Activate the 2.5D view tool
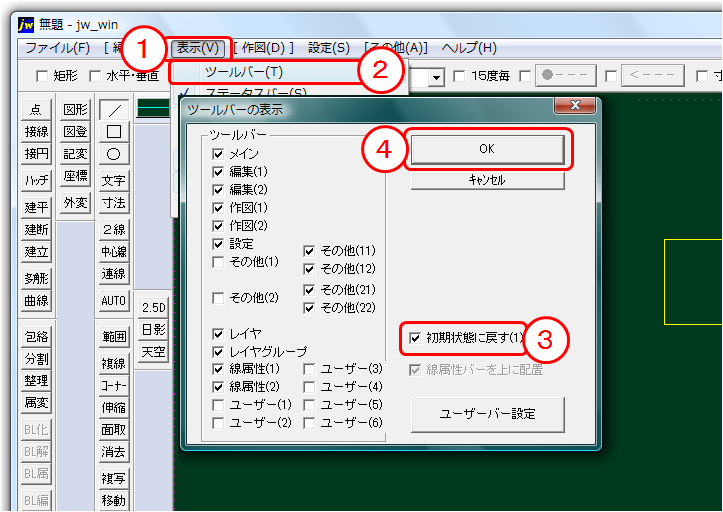The image size is (723, 512). point(153,307)
